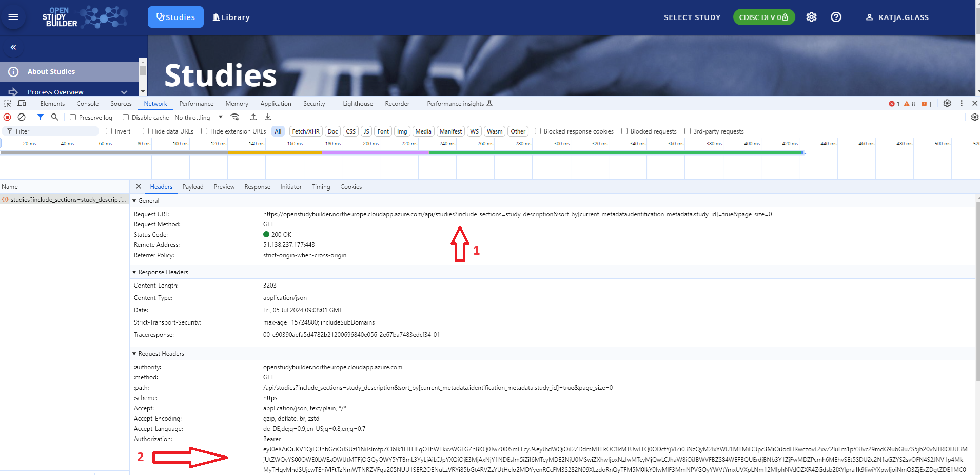Image resolution: width=980 pixels, height=475 pixels.
Task: Click the CDISC DEV-0 study chip
Action: click(x=763, y=17)
